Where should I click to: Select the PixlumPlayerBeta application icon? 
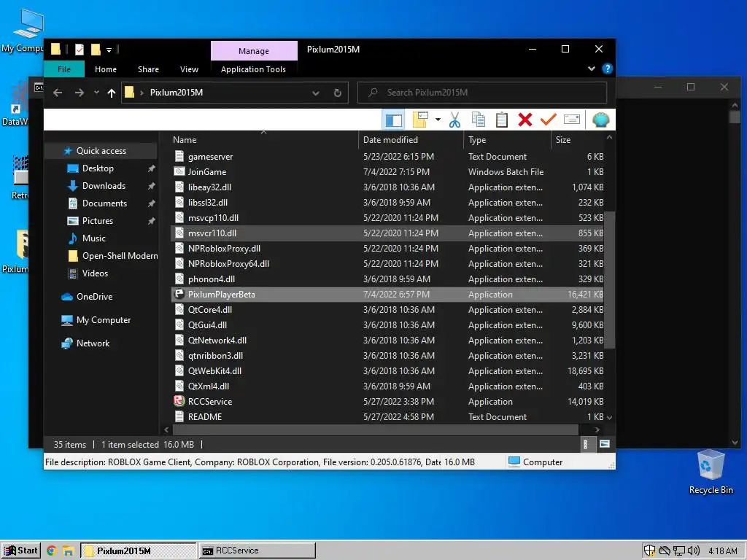tap(179, 295)
